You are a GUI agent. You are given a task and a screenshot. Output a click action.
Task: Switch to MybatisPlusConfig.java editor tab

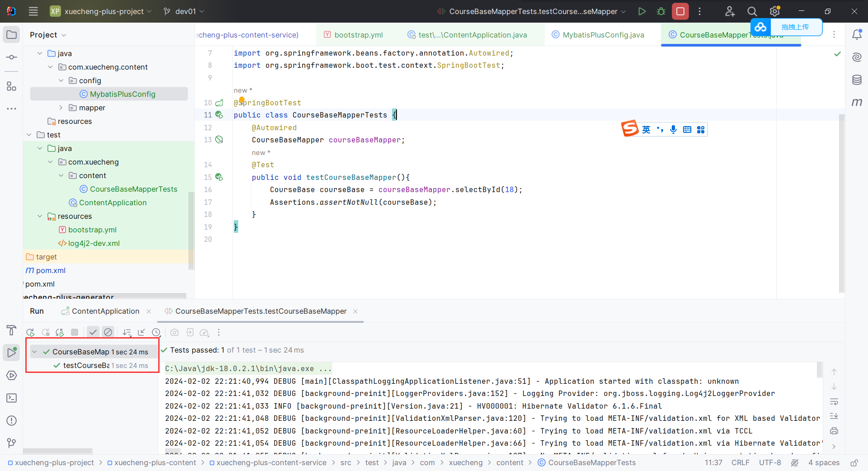point(598,35)
